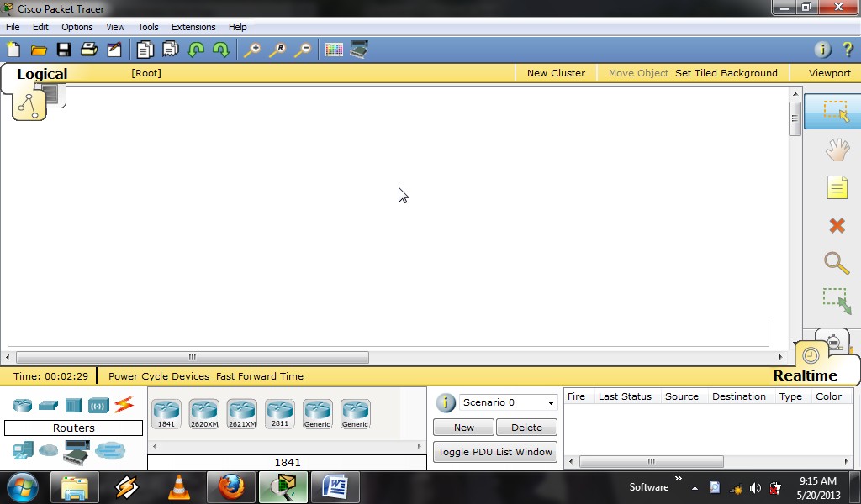Select the WAN Emulation cloud icon
Viewport: 861px width, 504px height.
48,451
